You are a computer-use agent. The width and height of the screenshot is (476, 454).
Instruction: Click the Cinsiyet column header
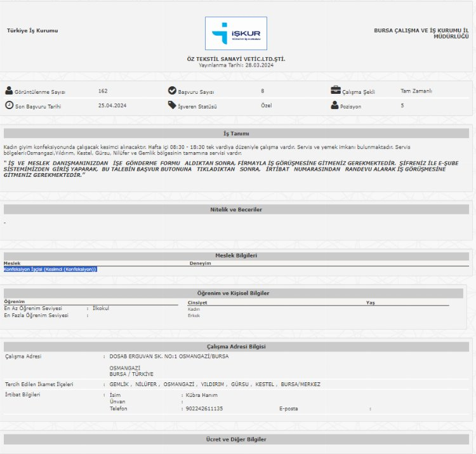(197, 303)
